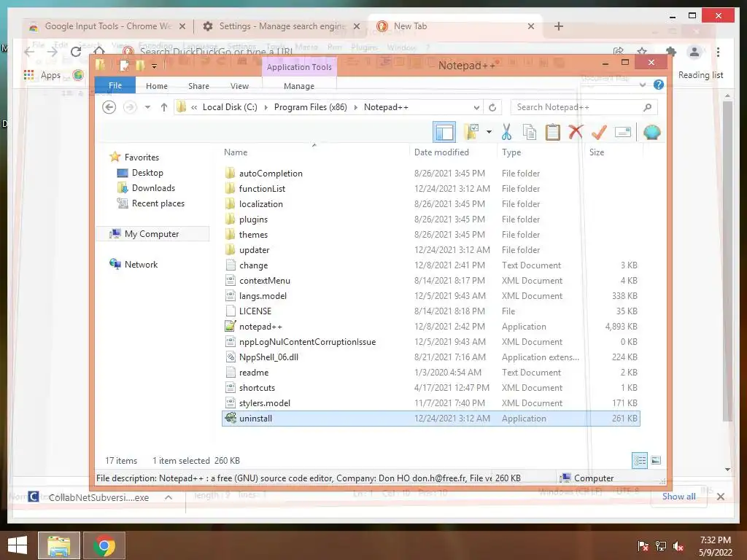Sort by Date modified column header
Image resolution: width=747 pixels, height=560 pixels.
(441, 152)
